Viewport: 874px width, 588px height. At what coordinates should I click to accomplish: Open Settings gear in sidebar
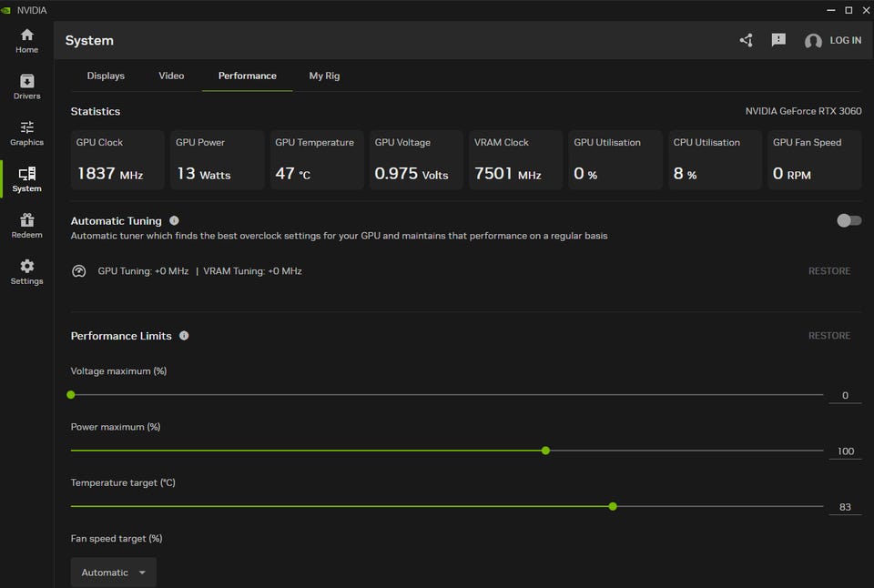point(26,271)
